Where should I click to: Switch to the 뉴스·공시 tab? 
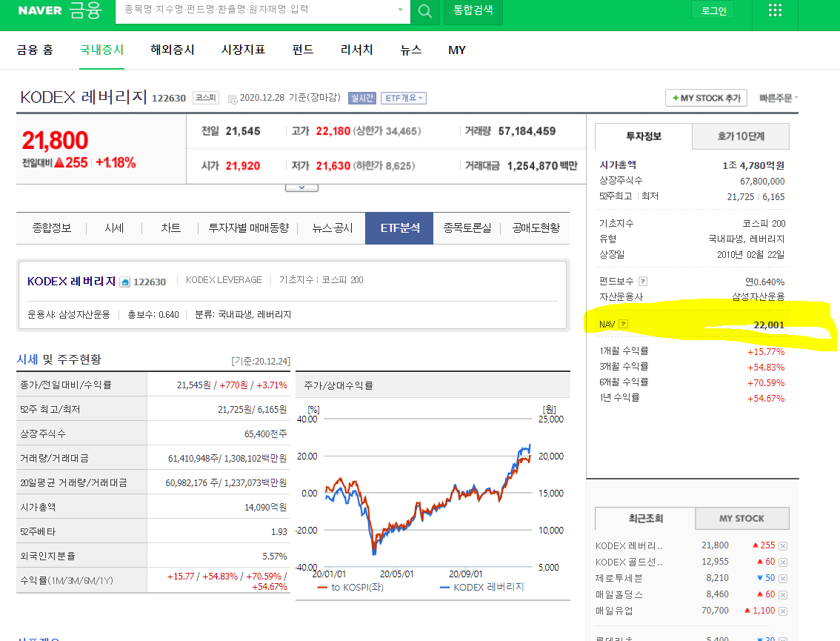click(x=332, y=228)
